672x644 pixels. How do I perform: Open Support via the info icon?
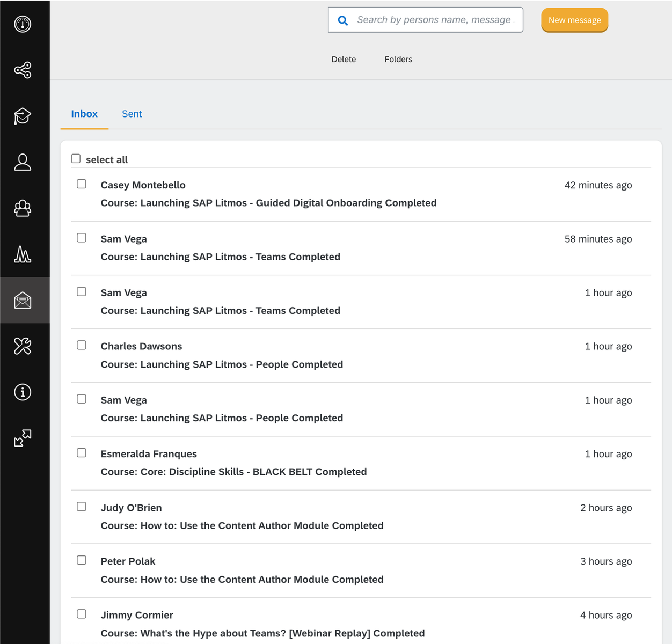tap(22, 392)
